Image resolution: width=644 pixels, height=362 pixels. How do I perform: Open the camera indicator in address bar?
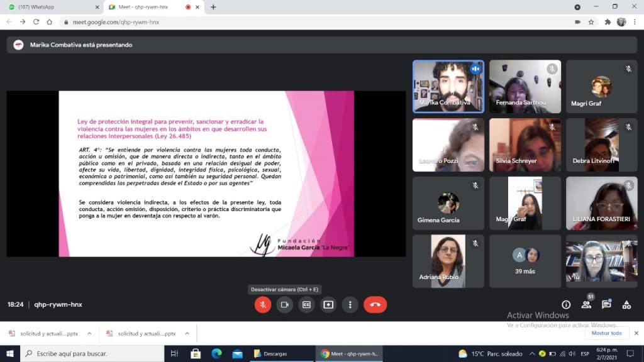tap(577, 22)
